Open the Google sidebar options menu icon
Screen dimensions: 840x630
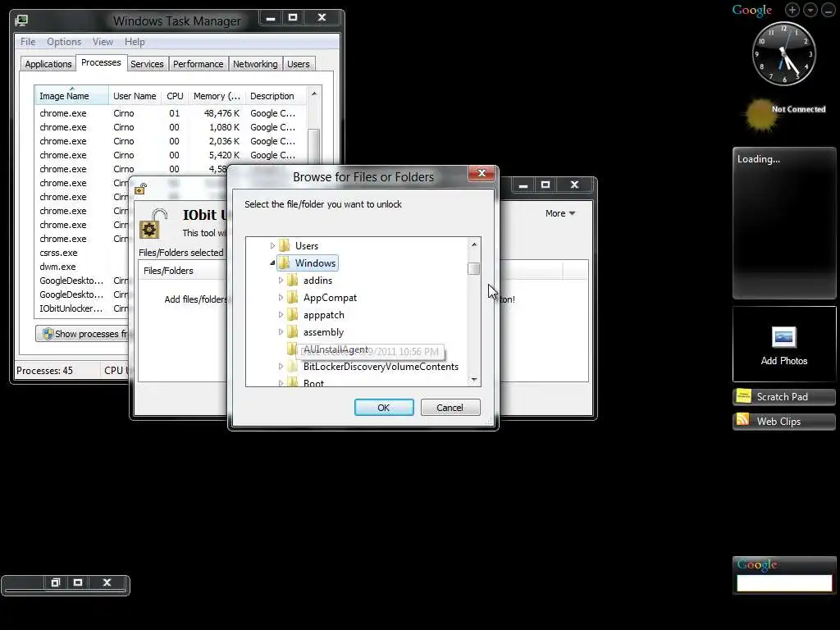point(810,10)
